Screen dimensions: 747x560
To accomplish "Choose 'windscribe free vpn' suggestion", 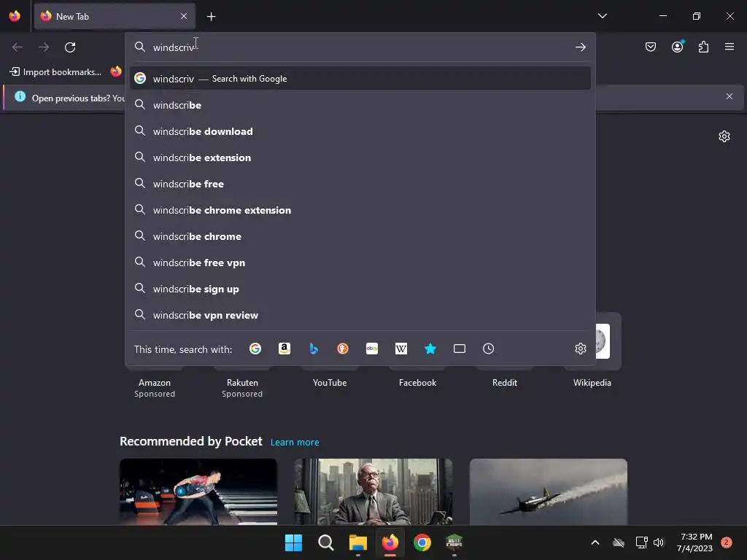I will (x=360, y=262).
